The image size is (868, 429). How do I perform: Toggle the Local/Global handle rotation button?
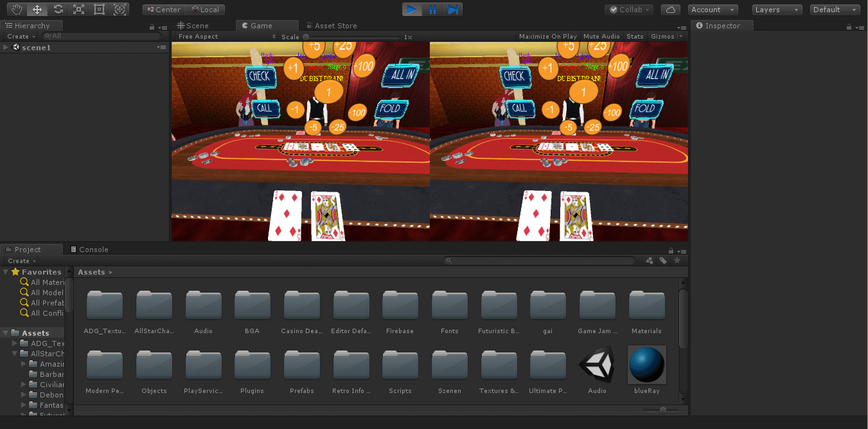click(x=205, y=10)
